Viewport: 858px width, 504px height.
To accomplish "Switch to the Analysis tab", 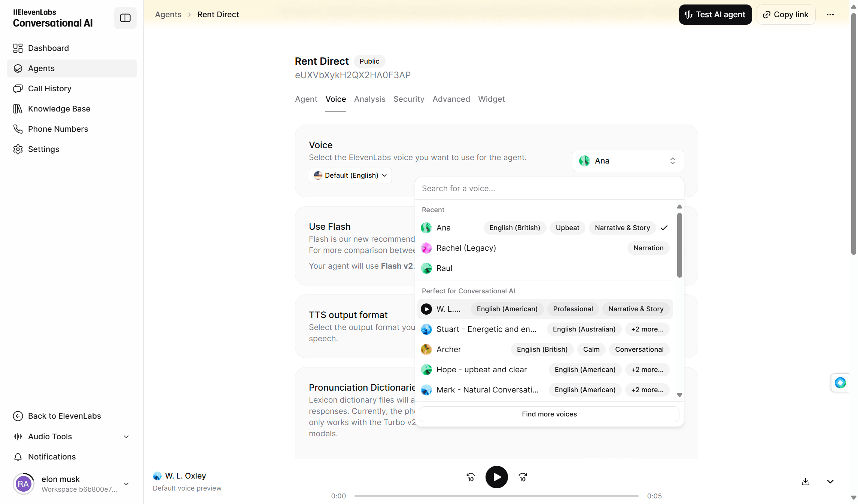I will tap(369, 99).
